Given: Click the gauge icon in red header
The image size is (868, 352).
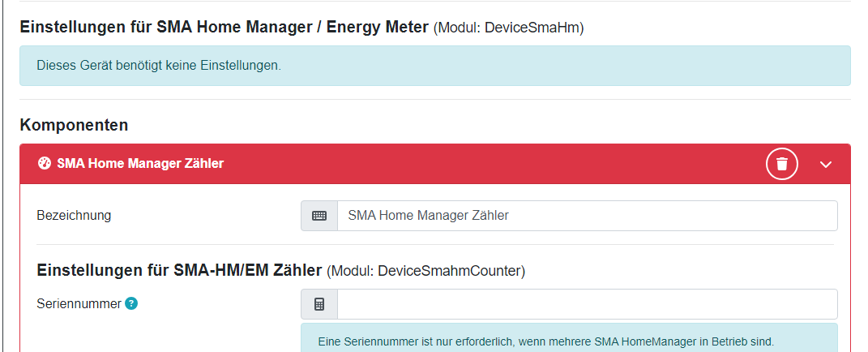Looking at the screenshot, I should pyautogui.click(x=45, y=163).
